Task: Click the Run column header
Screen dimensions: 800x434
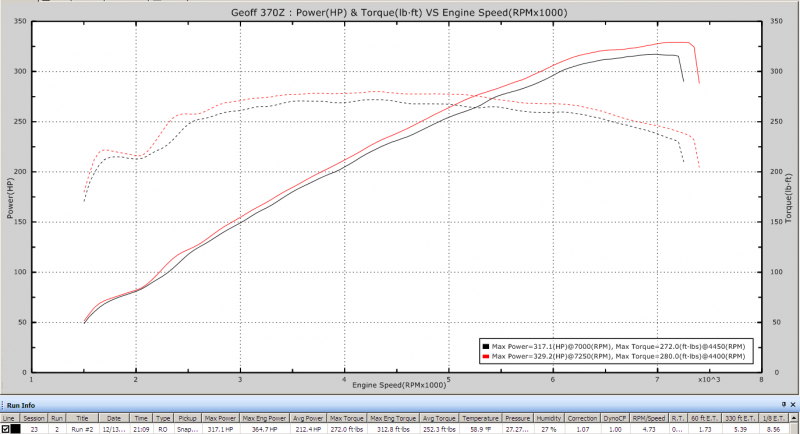Action: pyautogui.click(x=57, y=418)
